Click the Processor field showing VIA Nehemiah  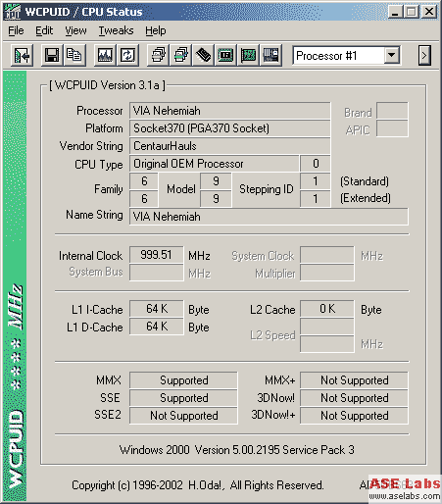[229, 111]
